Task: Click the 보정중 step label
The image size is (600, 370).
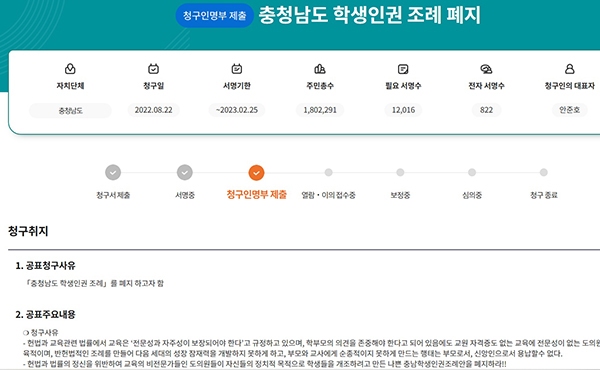Action: tap(400, 195)
